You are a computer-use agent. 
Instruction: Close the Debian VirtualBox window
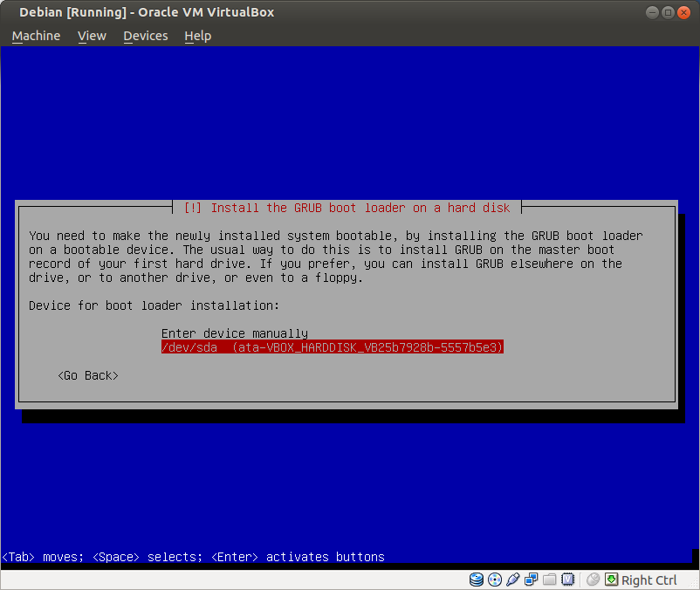pyautogui.click(x=683, y=13)
